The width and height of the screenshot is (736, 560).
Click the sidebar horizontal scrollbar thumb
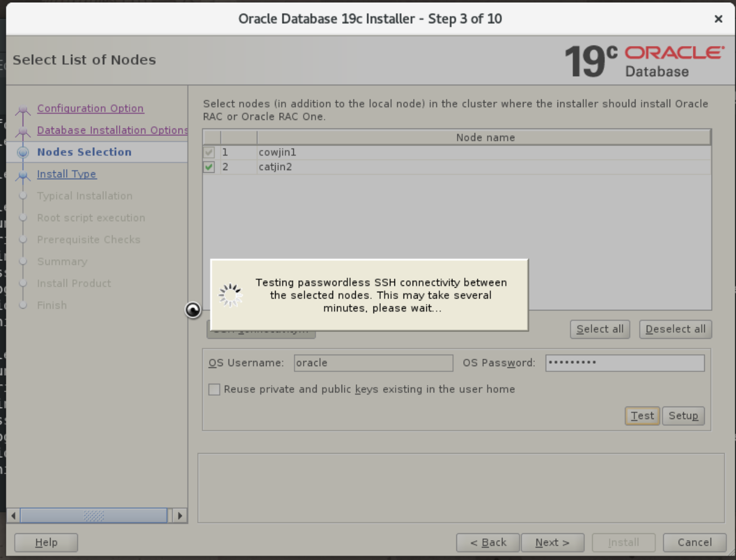pos(94,516)
